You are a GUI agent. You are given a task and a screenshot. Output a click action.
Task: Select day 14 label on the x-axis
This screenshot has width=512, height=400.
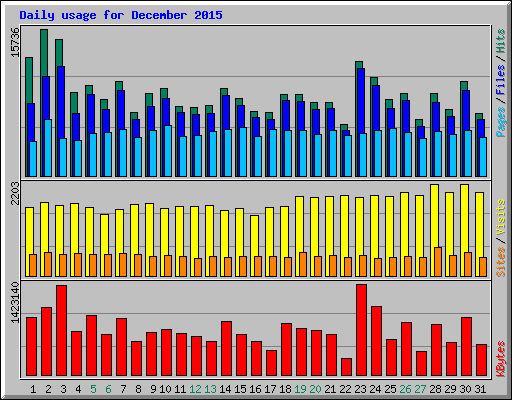click(225, 389)
